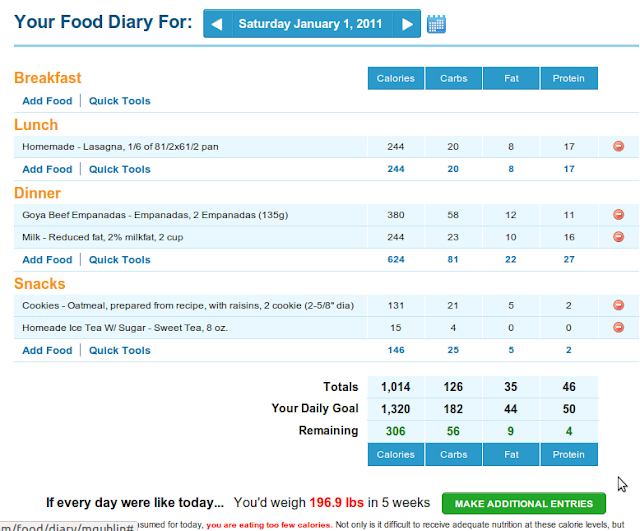
Task: Add Food under Breakfast
Action: pos(47,101)
